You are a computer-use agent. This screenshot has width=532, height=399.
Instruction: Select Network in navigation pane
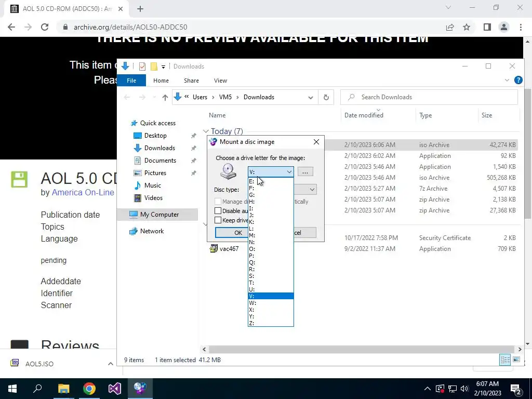152,231
